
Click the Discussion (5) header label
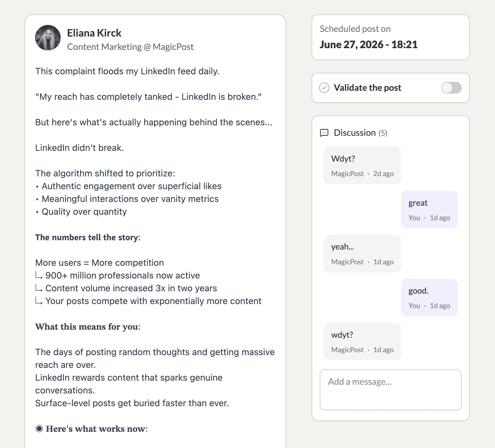360,133
